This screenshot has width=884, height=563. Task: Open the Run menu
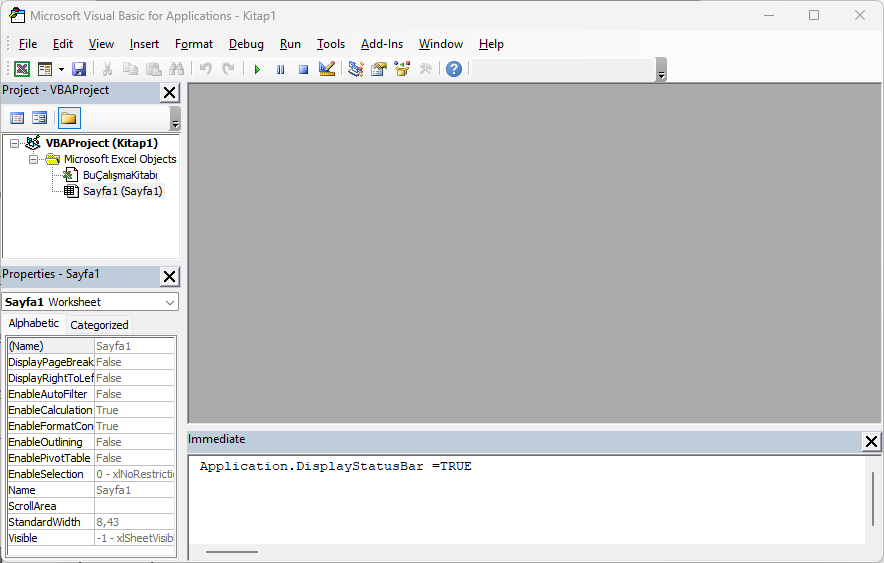pyautogui.click(x=290, y=44)
